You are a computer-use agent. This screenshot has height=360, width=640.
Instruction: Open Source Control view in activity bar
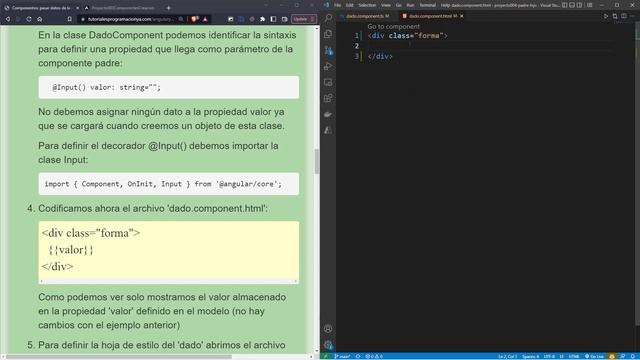(x=328, y=50)
